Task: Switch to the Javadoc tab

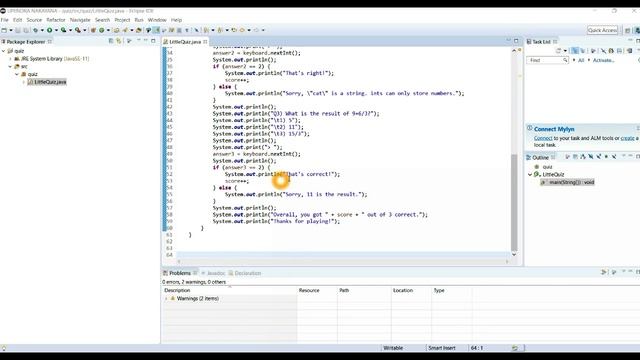Action: coord(213,273)
